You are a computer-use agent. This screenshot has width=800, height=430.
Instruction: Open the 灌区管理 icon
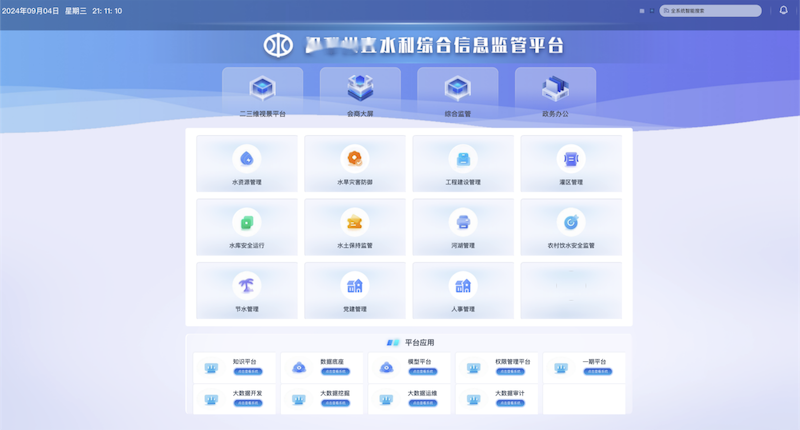tap(571, 159)
